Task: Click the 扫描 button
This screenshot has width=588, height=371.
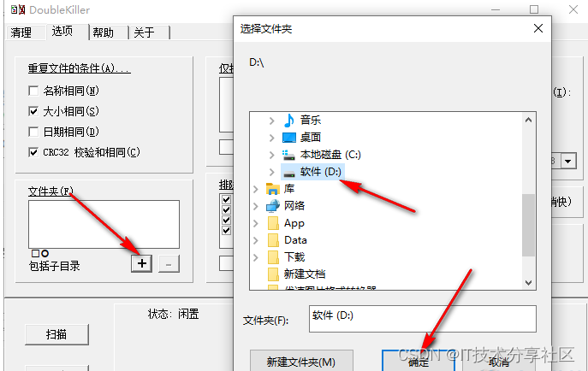Action: pos(56,334)
